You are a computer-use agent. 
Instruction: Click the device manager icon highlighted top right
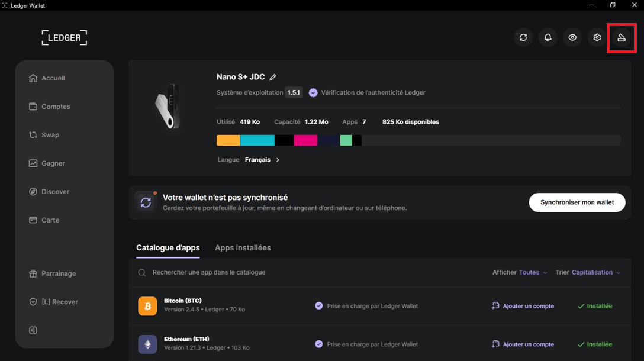pyautogui.click(x=622, y=38)
